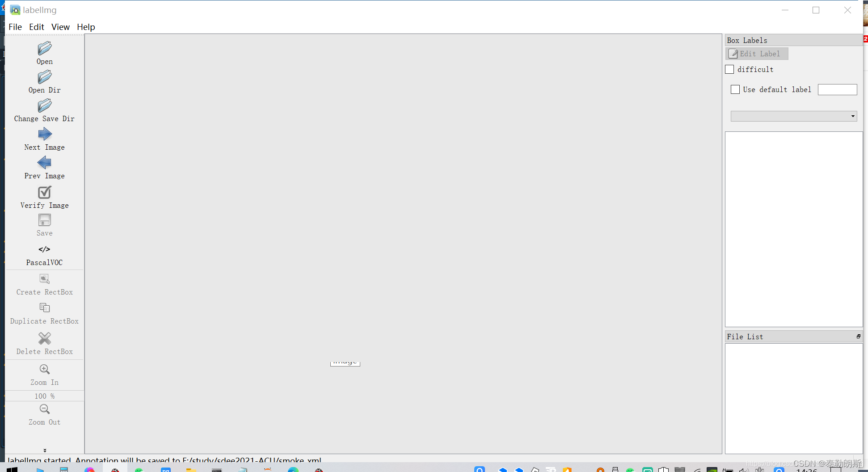Select the Create RectBox tool
This screenshot has width=868, height=472.
[x=45, y=279]
